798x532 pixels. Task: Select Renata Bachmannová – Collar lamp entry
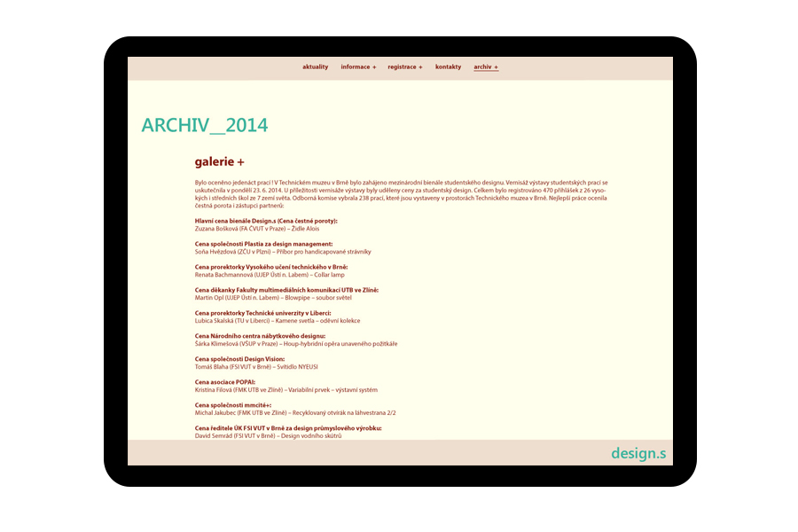(x=270, y=275)
